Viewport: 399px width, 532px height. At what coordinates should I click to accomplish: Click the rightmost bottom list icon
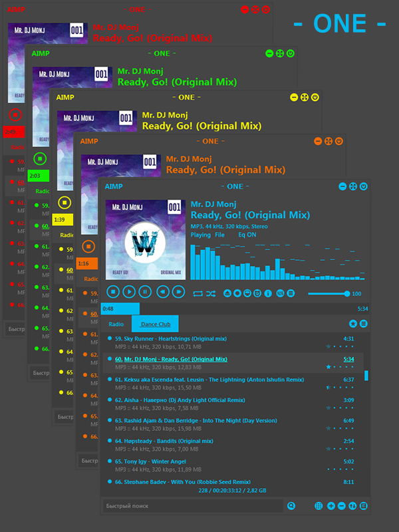(x=364, y=506)
